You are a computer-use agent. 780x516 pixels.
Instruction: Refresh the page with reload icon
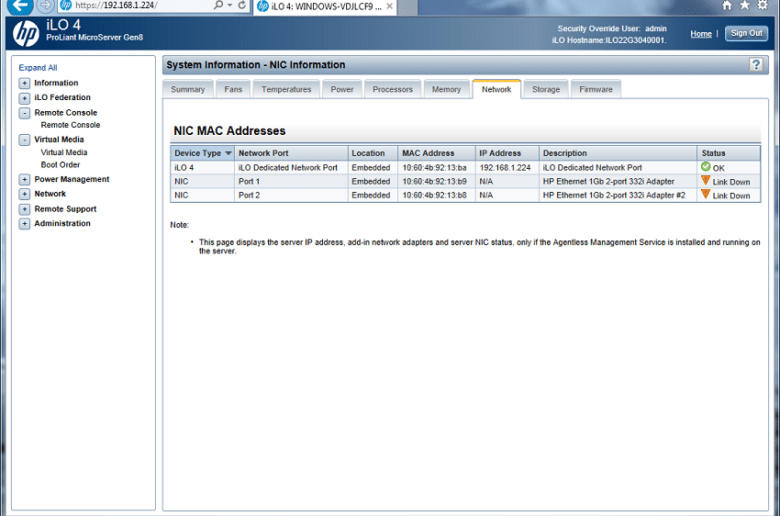point(242,5)
